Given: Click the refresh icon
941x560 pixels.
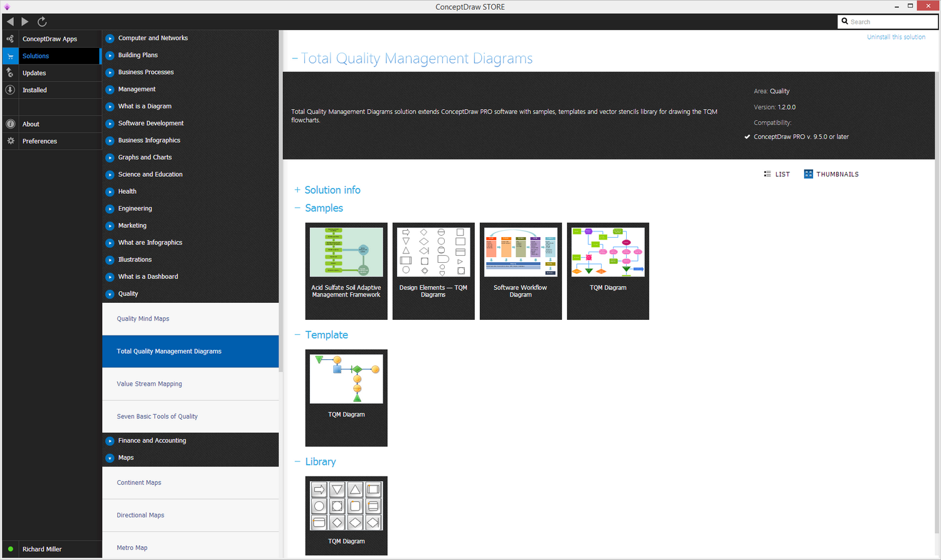Looking at the screenshot, I should click(x=42, y=22).
